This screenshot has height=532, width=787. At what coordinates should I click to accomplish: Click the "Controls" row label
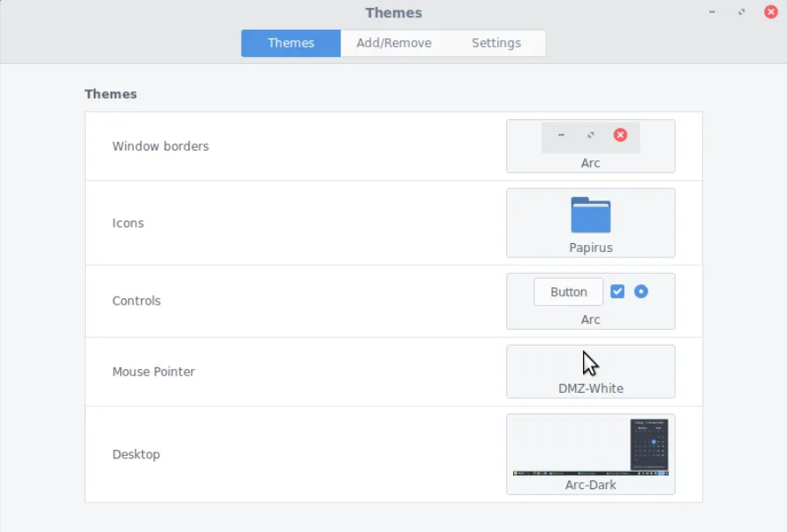137,301
